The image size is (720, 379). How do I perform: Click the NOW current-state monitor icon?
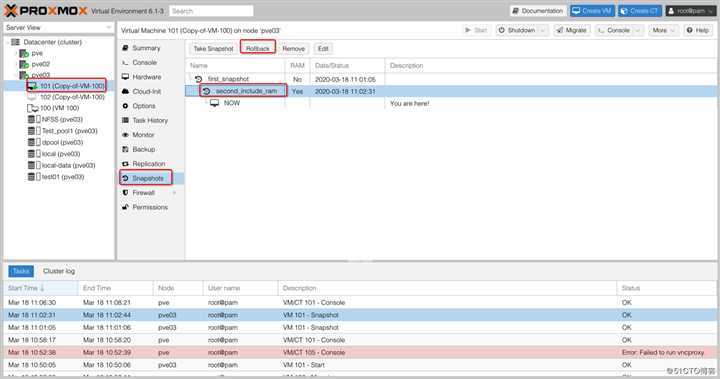point(214,103)
